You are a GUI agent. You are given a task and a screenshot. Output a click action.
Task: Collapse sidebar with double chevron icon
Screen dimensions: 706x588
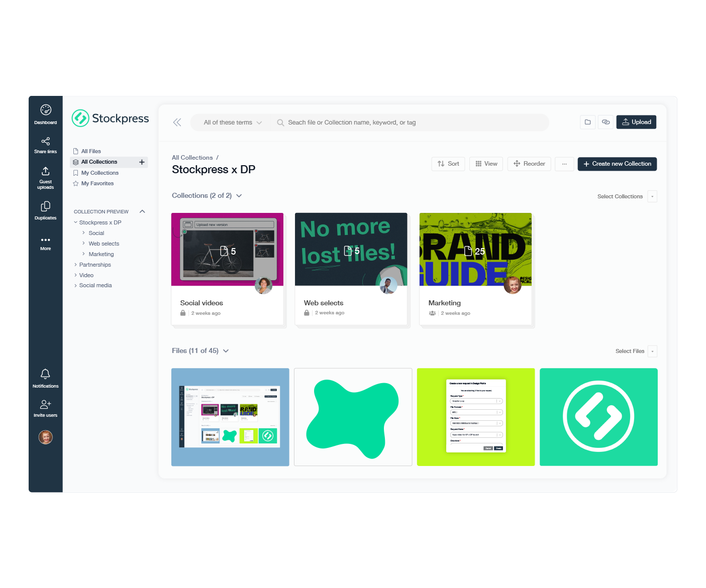(177, 123)
